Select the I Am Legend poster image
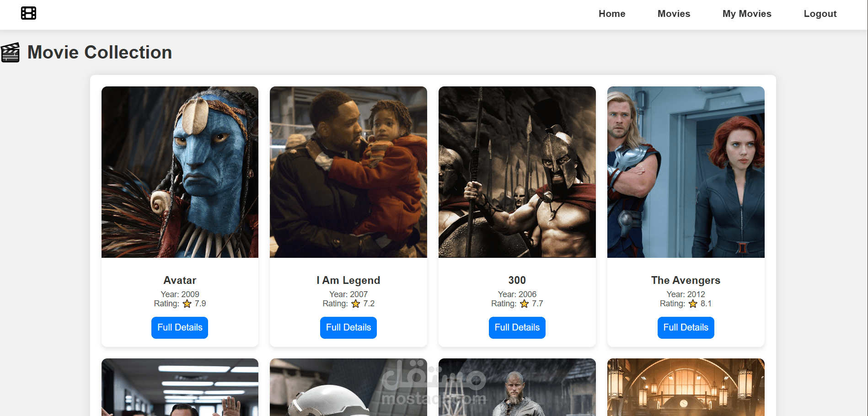Image resolution: width=868 pixels, height=416 pixels. (348, 172)
